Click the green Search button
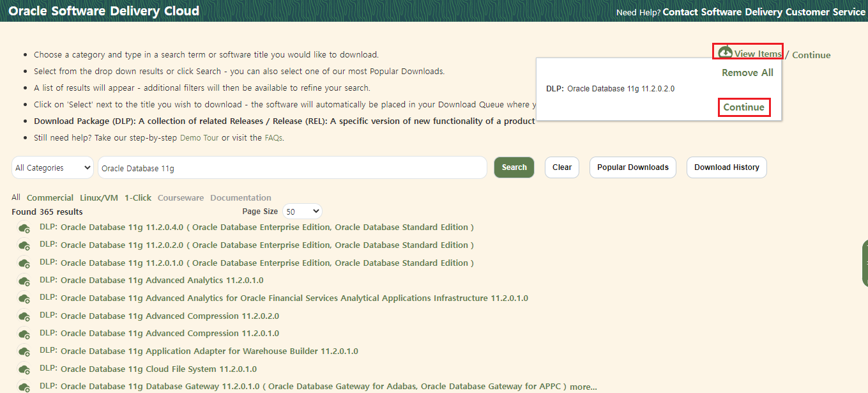The width and height of the screenshot is (868, 393). [x=514, y=167]
